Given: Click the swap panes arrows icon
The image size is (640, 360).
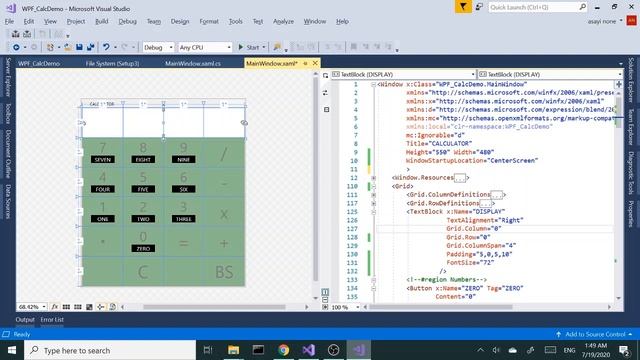Looking at the screenshot, I should tap(325, 93).
